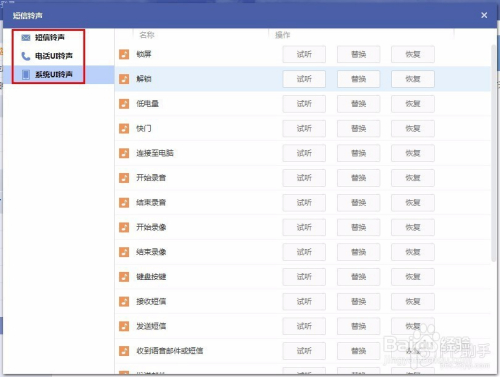Preview the 开始录音 sound
The image size is (500, 377).
304,178
